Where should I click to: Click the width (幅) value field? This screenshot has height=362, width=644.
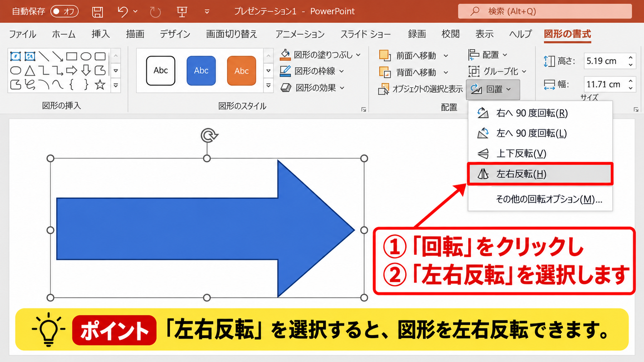point(604,84)
